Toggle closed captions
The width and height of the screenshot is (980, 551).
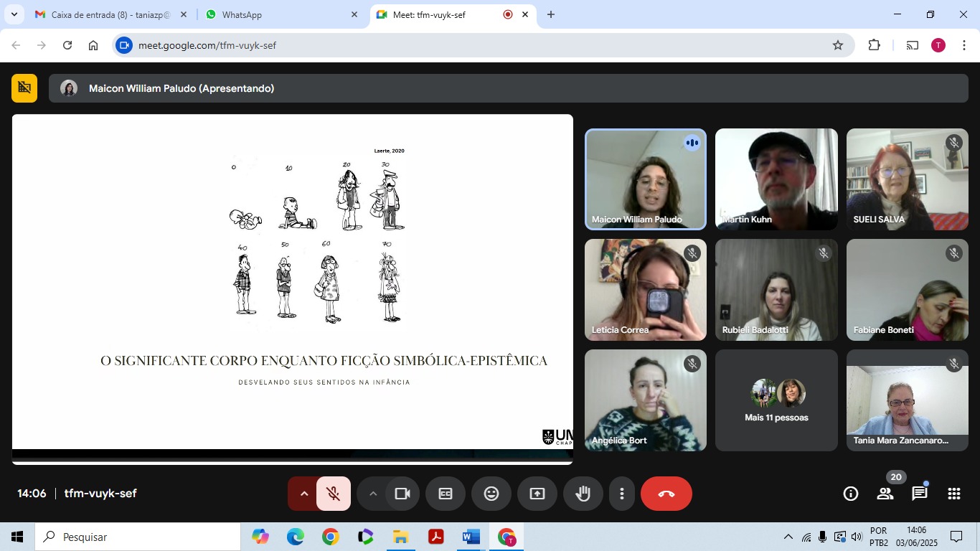[x=446, y=494]
